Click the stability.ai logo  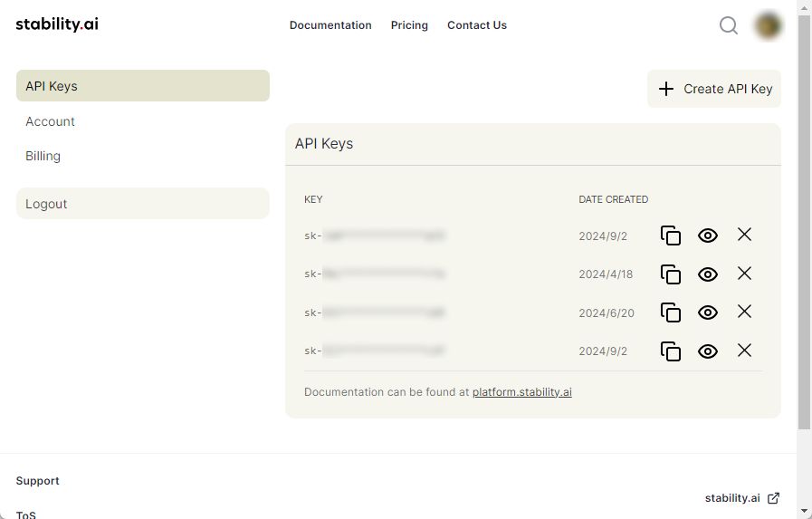(x=57, y=24)
